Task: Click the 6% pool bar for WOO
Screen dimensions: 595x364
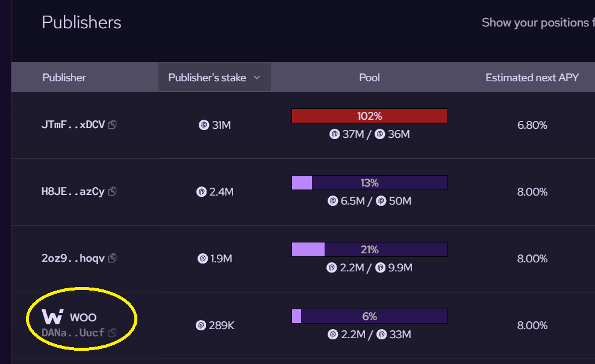Action: tap(370, 316)
